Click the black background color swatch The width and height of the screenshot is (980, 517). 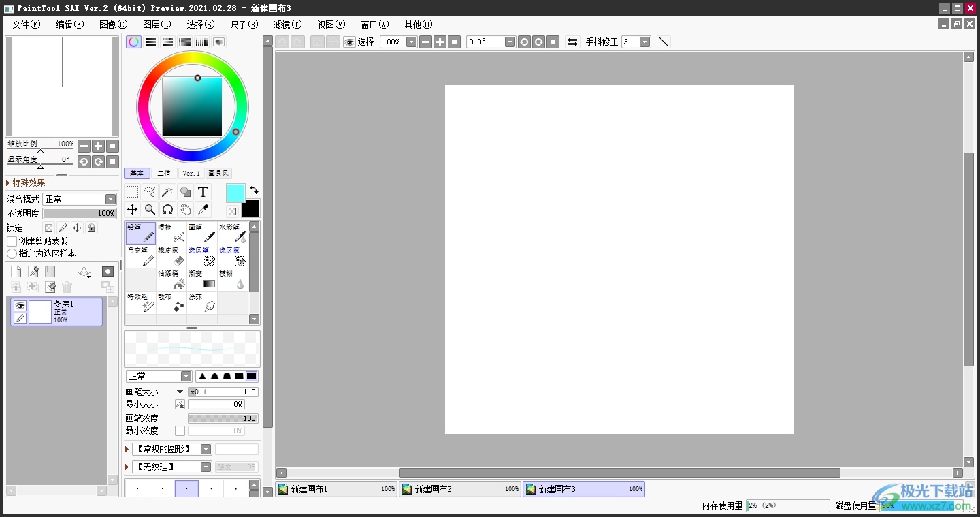[250, 208]
